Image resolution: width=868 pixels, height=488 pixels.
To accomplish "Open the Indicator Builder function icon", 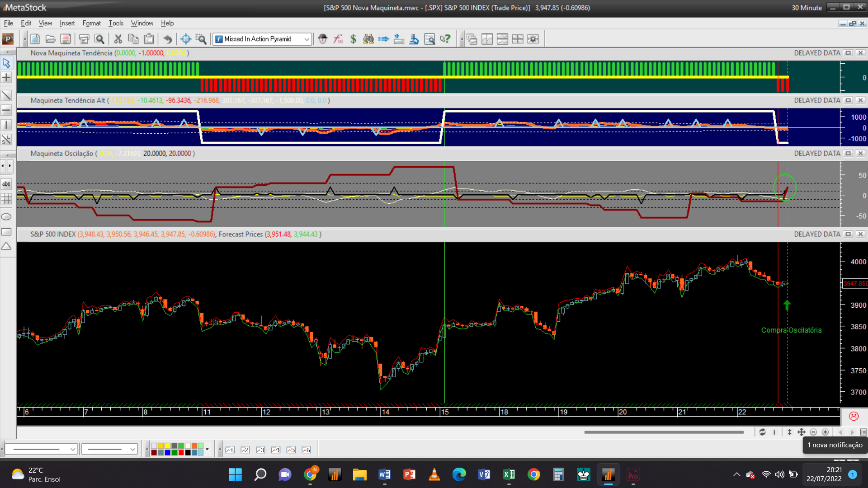I will coord(338,39).
